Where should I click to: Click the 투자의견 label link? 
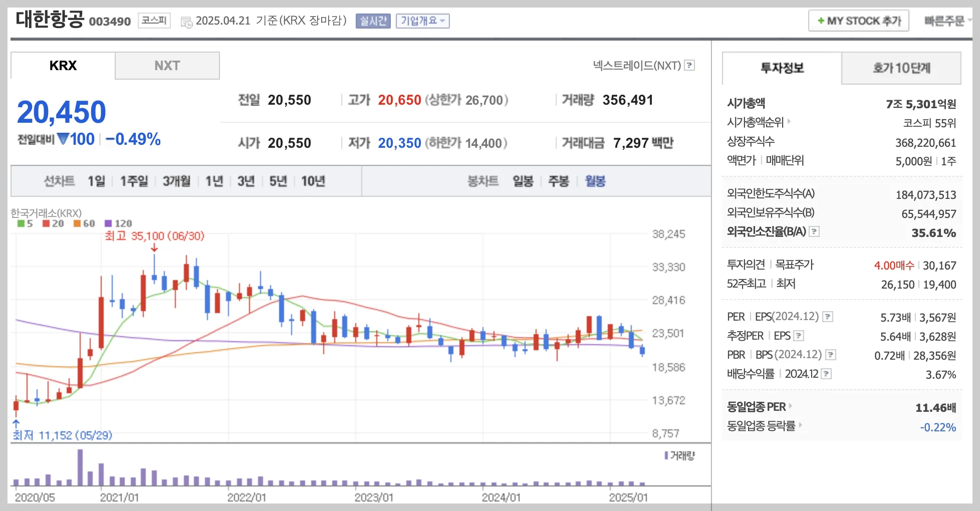coord(746,265)
